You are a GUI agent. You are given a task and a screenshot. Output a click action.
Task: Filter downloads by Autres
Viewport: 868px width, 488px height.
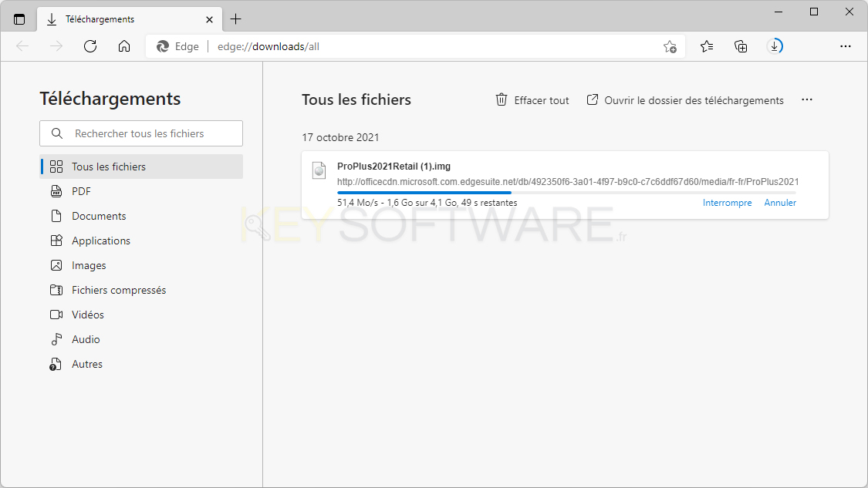pos(141,364)
